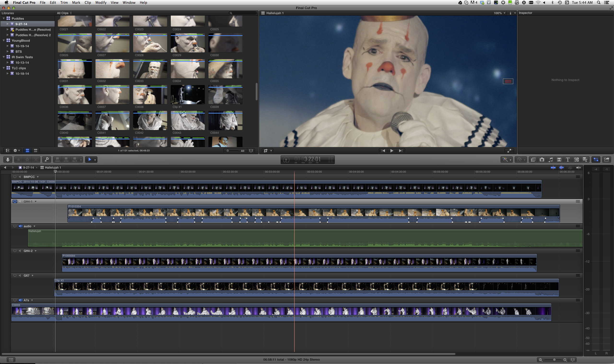The width and height of the screenshot is (614, 364).
Task: Open the Generators browser icon
Action: click(576, 160)
